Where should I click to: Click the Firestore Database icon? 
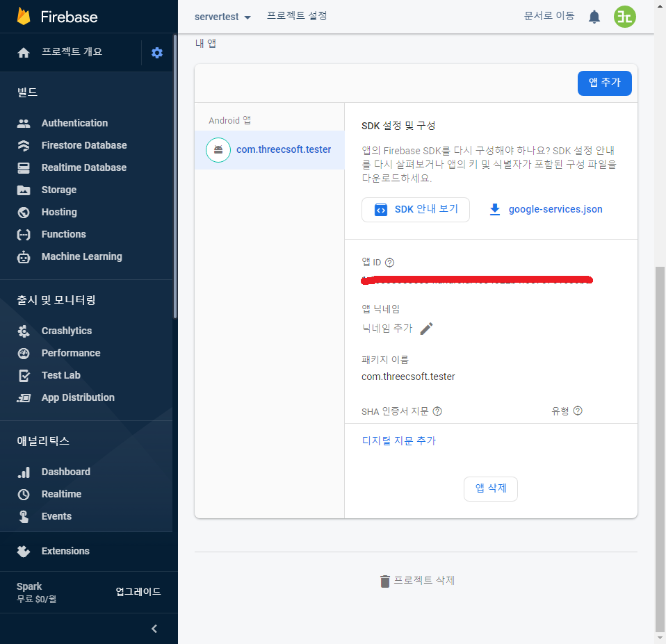(x=24, y=146)
